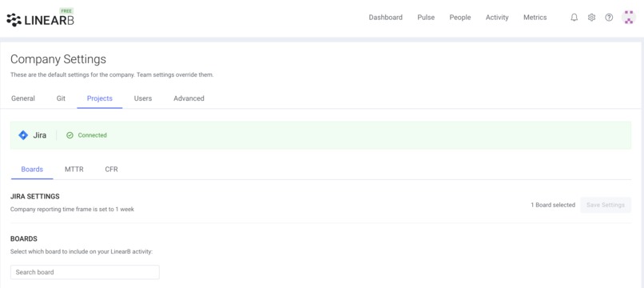
Task: Click the FREE plan badge
Action: tap(66, 10)
